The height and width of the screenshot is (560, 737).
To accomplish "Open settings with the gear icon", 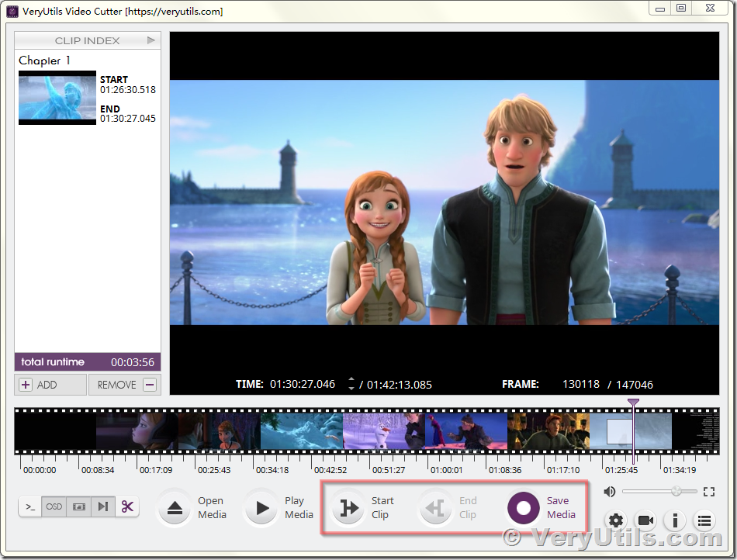I will click(616, 520).
